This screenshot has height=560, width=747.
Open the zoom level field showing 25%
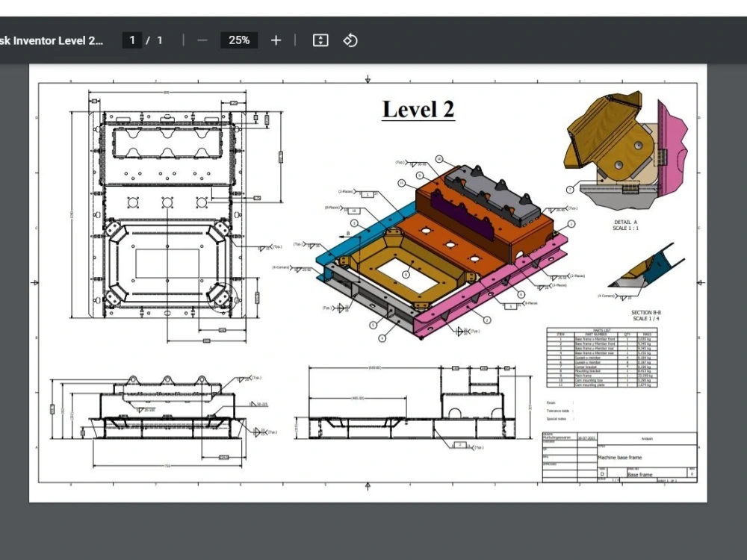tap(238, 40)
